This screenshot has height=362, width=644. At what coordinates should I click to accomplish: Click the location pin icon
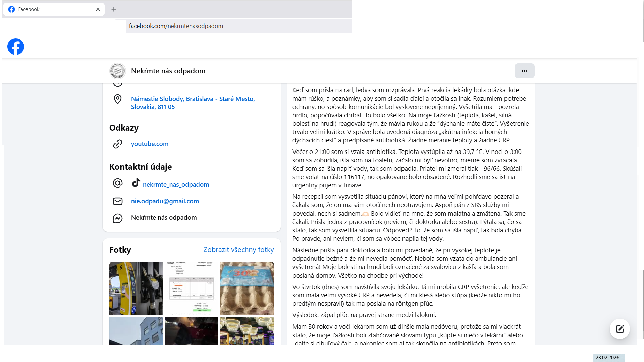pyautogui.click(x=118, y=99)
